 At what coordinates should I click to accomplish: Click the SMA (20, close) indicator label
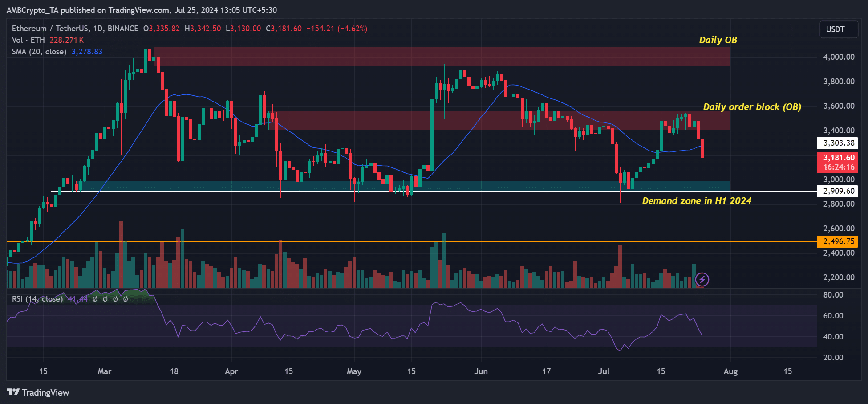point(39,52)
